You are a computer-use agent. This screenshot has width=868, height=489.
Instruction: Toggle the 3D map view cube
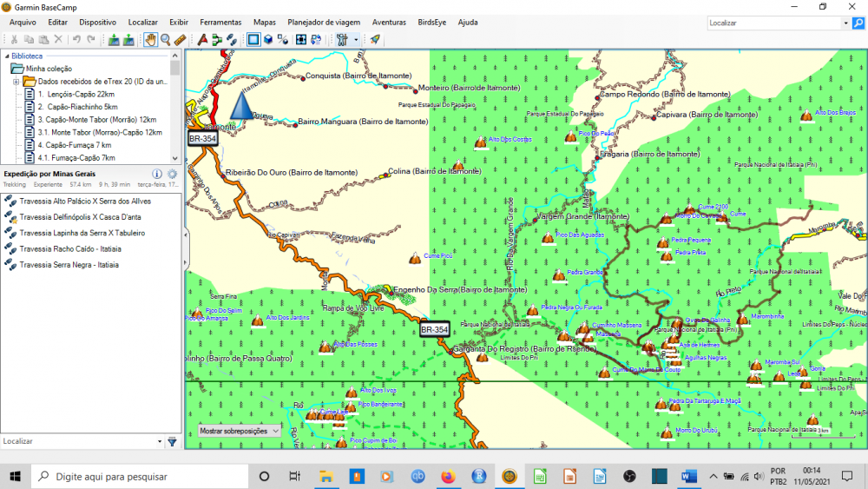(x=268, y=39)
